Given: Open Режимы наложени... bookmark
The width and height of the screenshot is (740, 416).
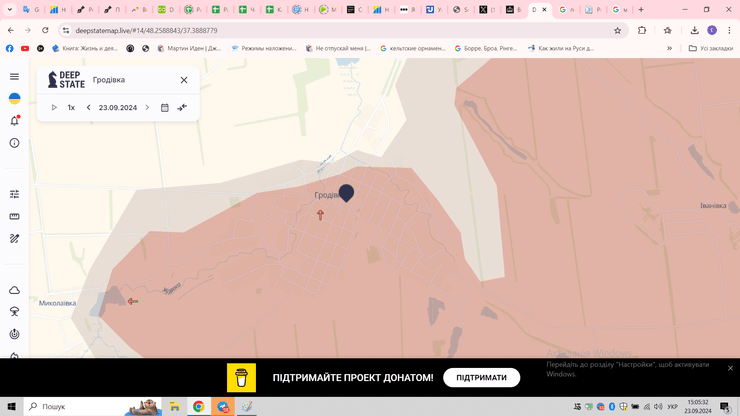Looking at the screenshot, I should (264, 48).
